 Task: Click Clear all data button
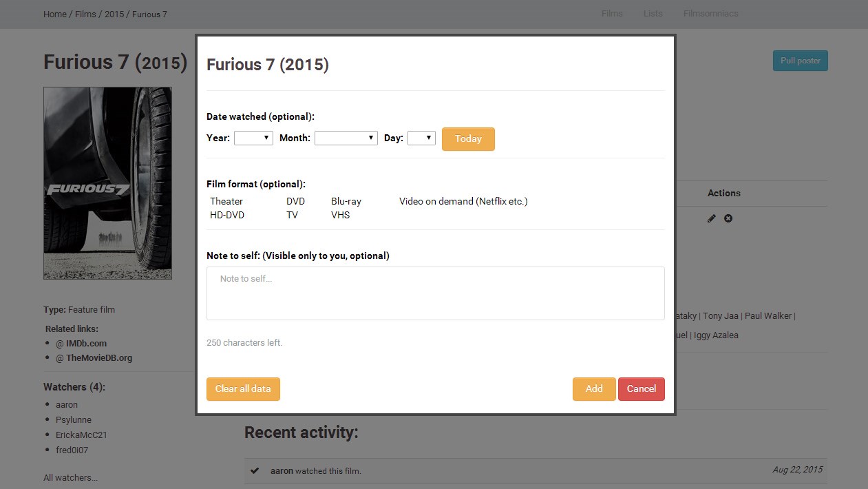click(243, 388)
